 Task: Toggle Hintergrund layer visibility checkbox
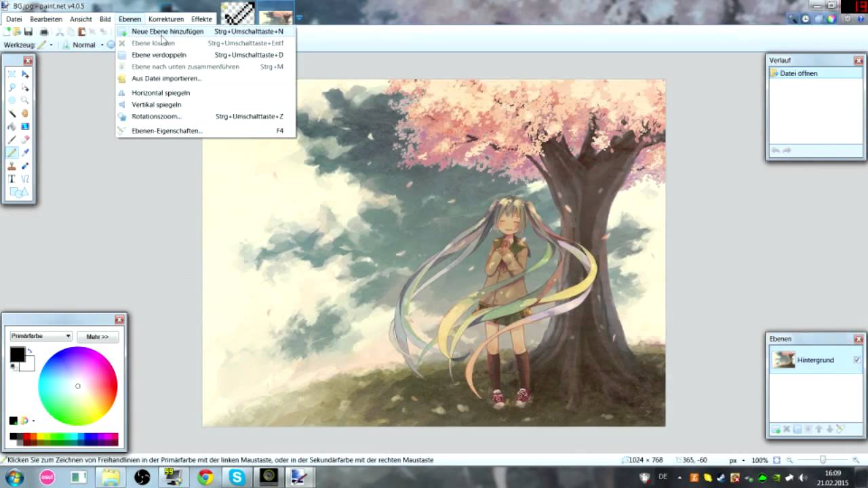[857, 360]
